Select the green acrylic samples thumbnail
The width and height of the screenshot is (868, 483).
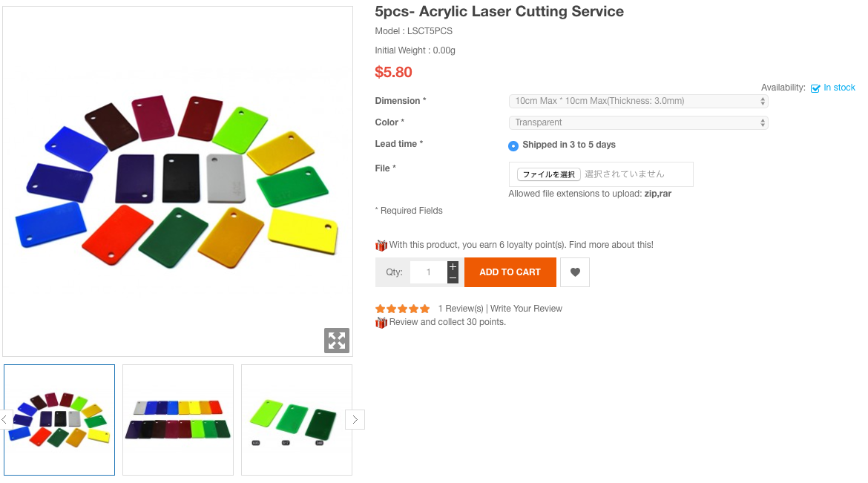point(297,420)
